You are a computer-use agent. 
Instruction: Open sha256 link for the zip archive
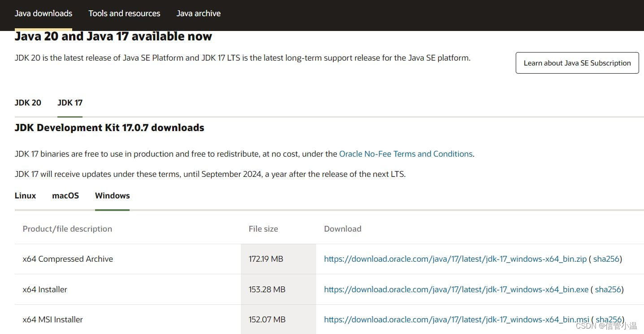coord(606,259)
